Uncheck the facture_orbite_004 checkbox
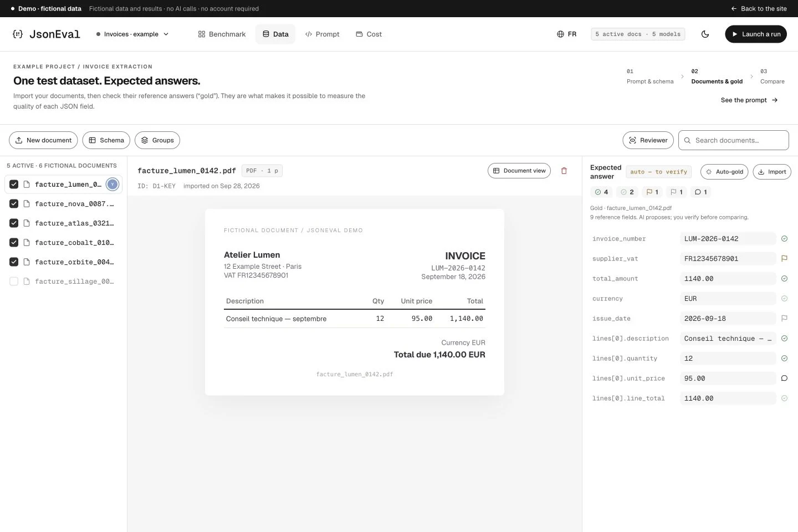Screen dimensions: 798x532 (14, 262)
